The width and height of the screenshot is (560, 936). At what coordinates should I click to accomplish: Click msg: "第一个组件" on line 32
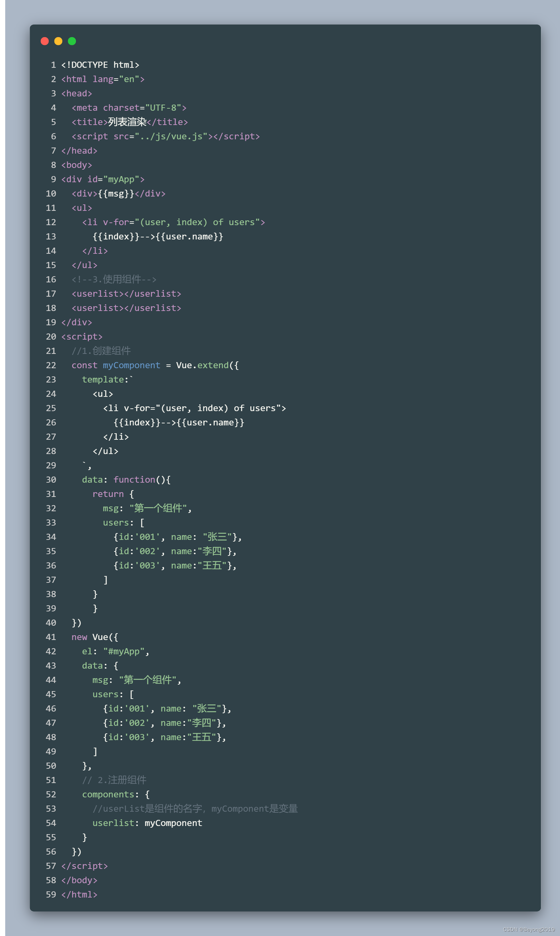point(147,509)
